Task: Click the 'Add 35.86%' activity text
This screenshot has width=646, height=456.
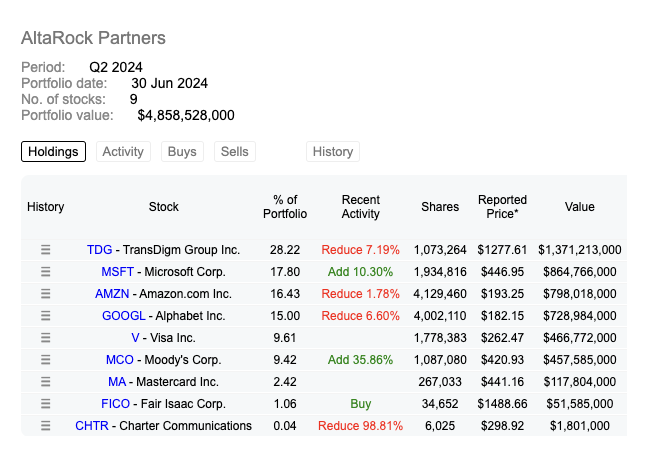Action: 360,360
